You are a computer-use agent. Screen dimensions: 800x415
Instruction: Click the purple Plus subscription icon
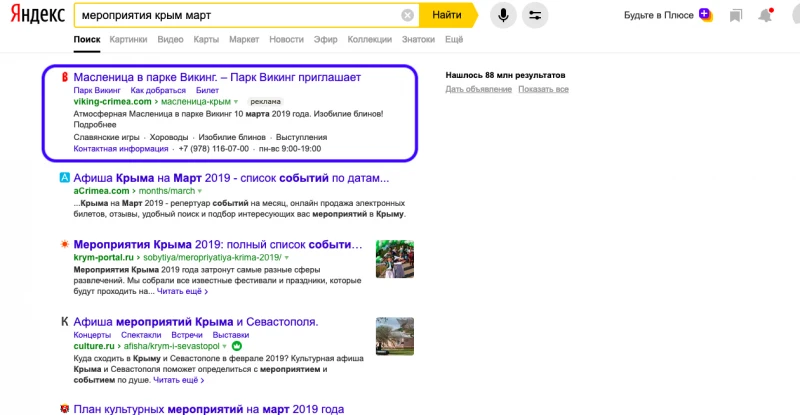pos(705,14)
